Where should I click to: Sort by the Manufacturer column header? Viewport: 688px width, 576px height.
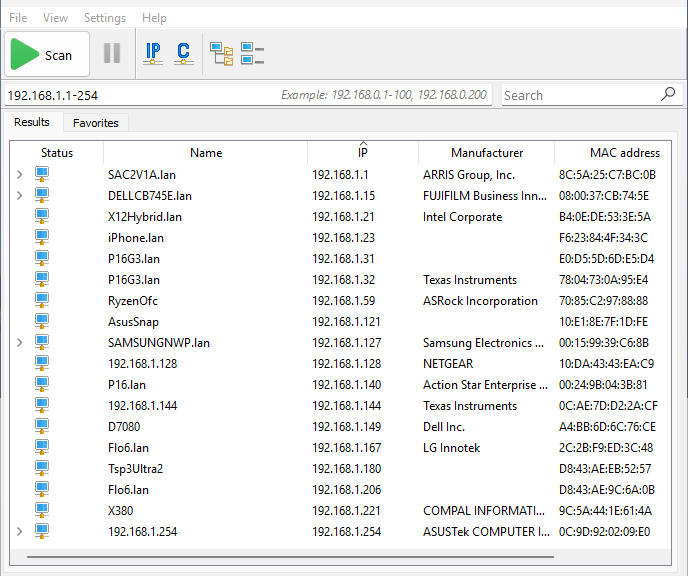[x=487, y=153]
